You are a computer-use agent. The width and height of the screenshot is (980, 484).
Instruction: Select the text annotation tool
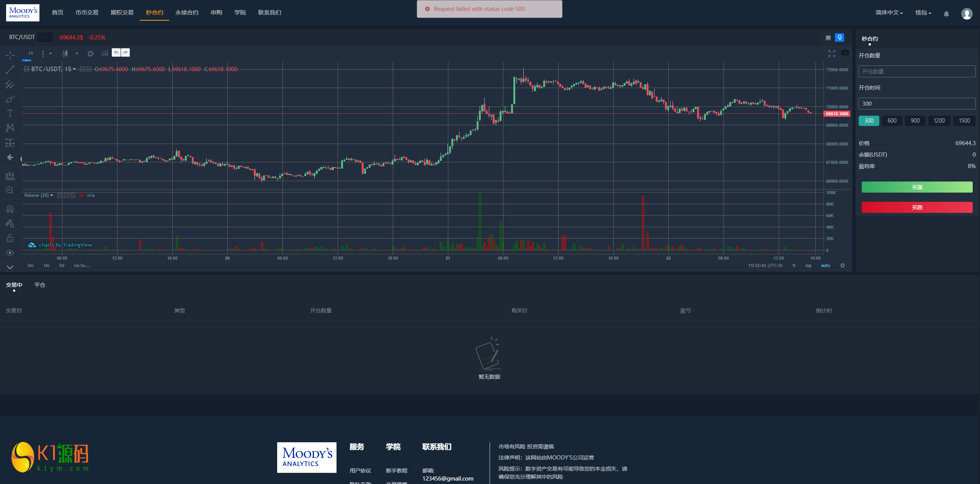point(10,113)
